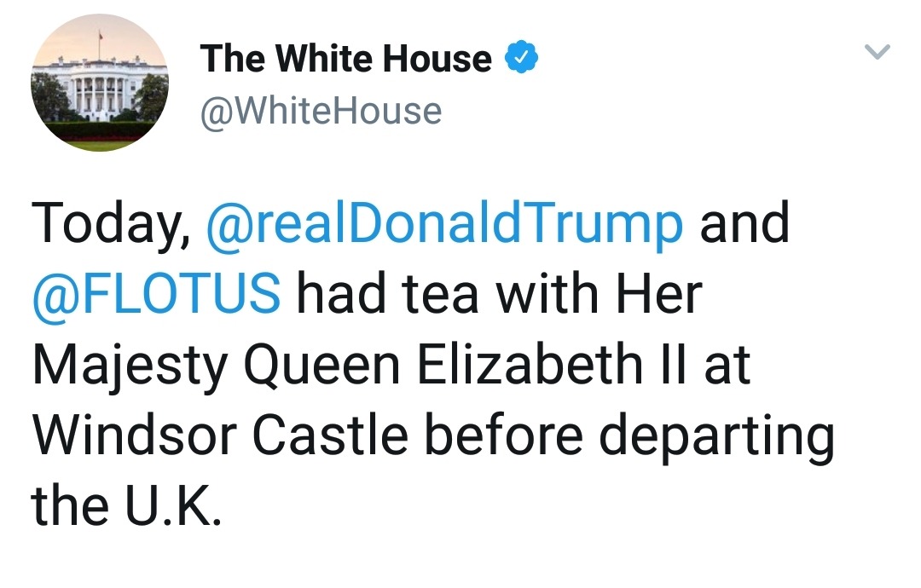Viewport: 921px width, 588px height.
Task: Click the flag atop the avatar building
Action: tap(100, 37)
